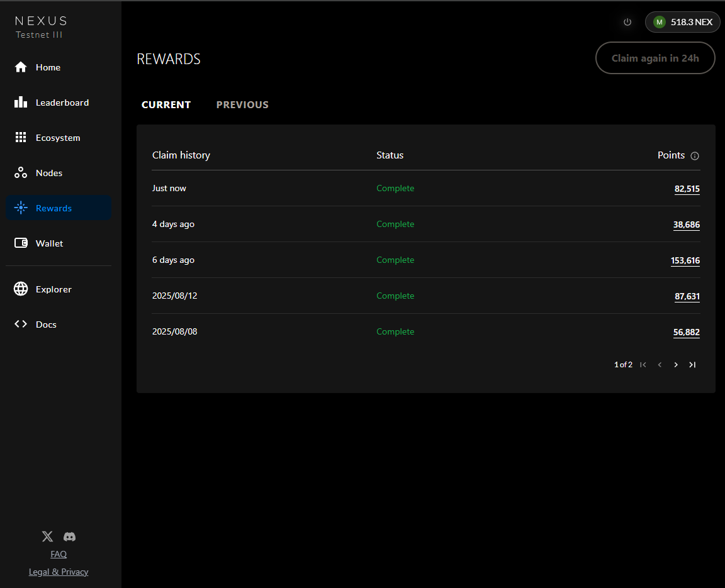Click the Home house icon
Image resolution: width=725 pixels, height=588 pixels.
21,67
